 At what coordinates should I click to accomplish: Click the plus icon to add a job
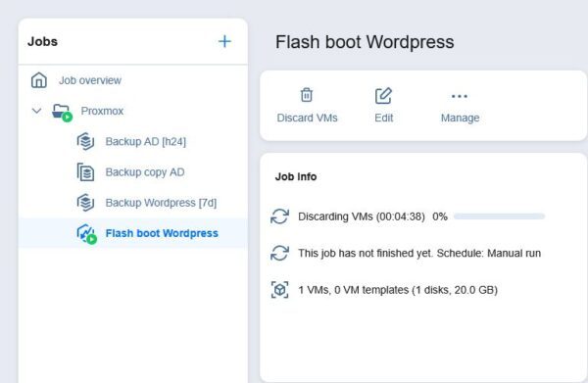click(224, 41)
